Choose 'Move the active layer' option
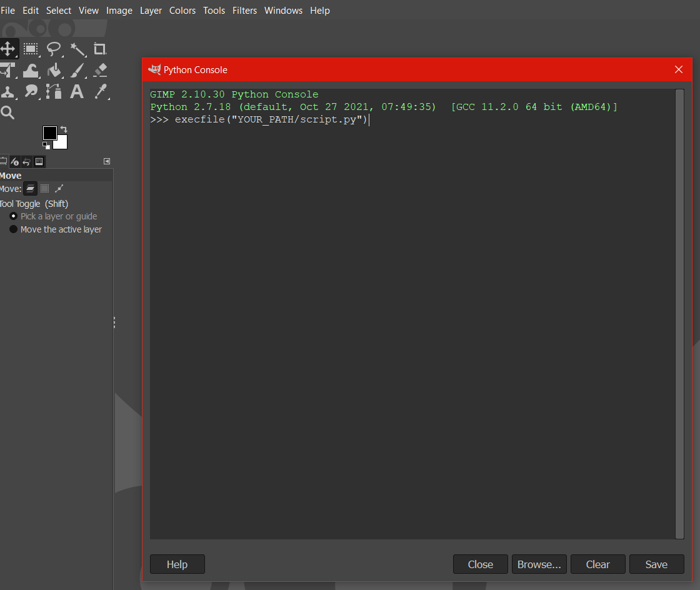Viewport: 700px width, 590px height. tap(56, 229)
